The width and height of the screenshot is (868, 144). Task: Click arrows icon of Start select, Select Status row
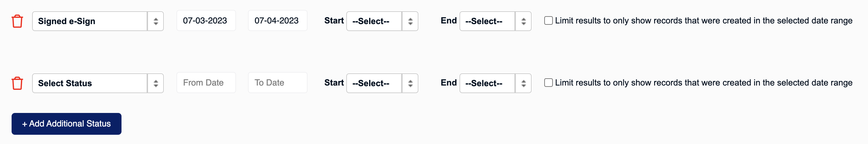(410, 83)
